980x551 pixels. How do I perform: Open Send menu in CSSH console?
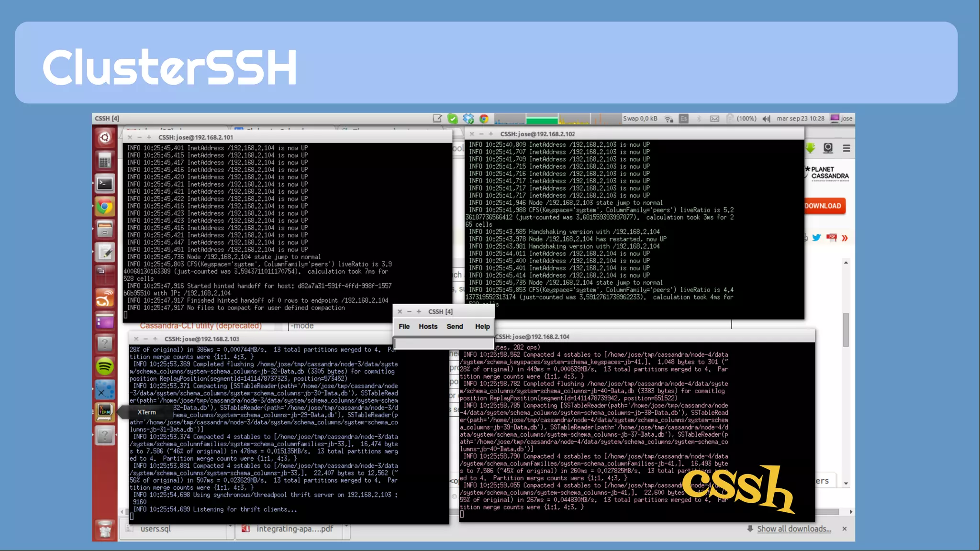click(455, 326)
